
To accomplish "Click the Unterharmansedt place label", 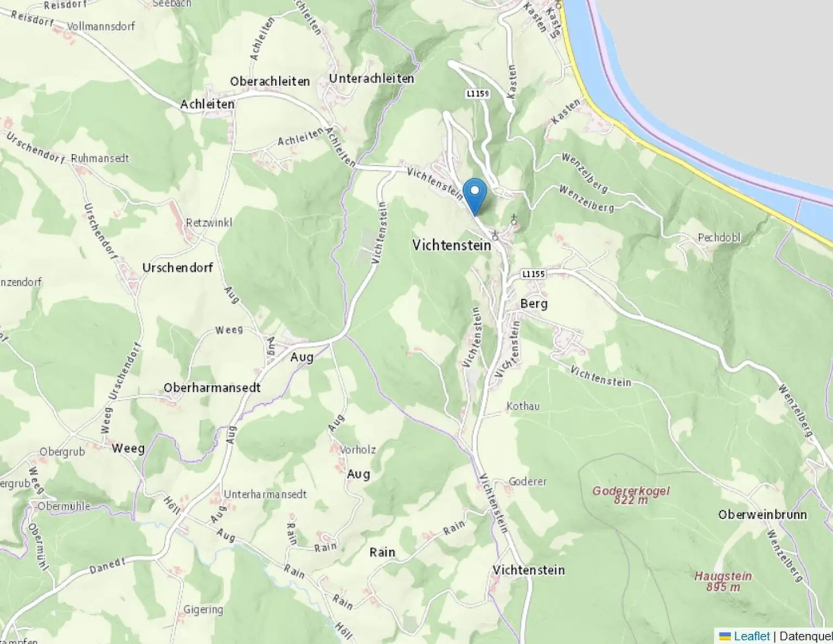I will pyautogui.click(x=265, y=494).
